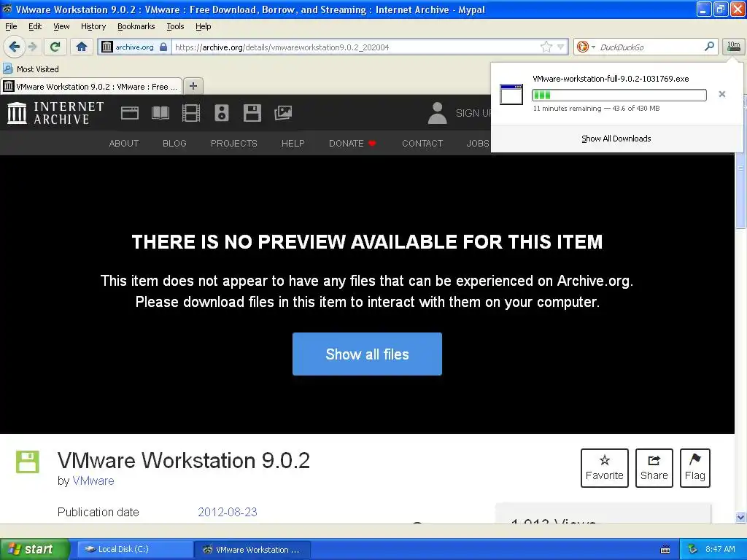Open the Texts book icon in archive navbar
The height and width of the screenshot is (560, 747).
(x=160, y=113)
